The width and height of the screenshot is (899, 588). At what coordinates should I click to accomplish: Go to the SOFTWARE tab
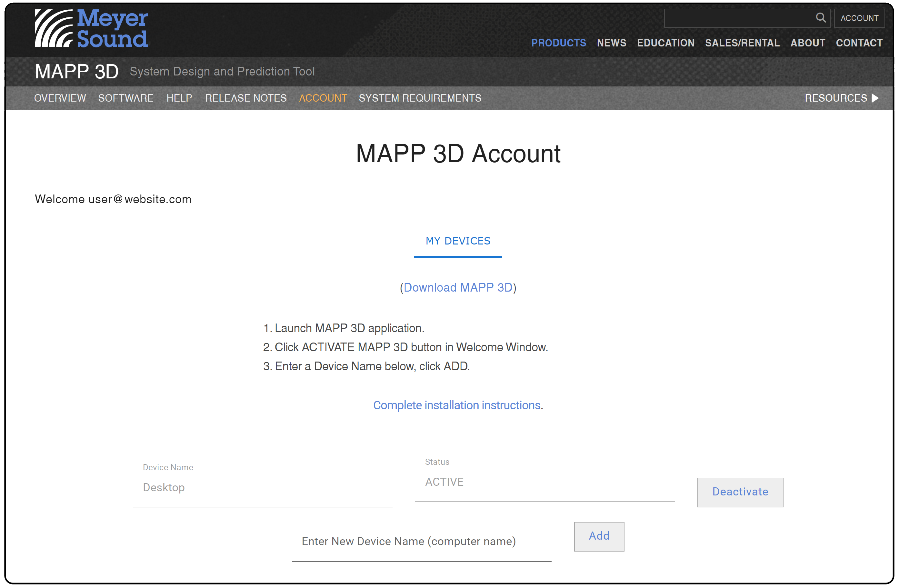coord(126,98)
